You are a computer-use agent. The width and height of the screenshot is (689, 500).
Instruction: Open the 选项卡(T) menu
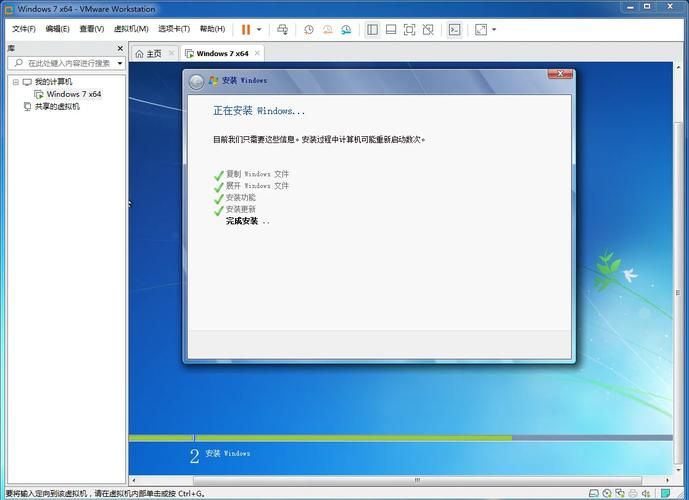(x=174, y=29)
